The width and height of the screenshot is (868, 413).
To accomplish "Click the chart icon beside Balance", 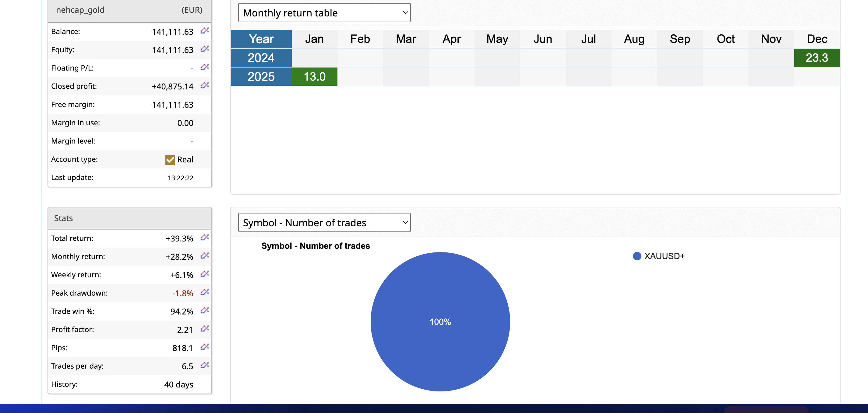I will 205,31.
